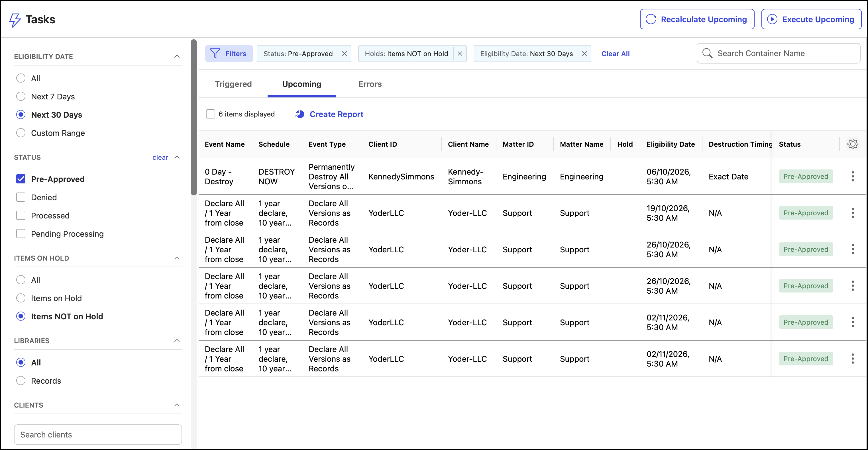Remove the Eligibility Date: Next 30 Days chip

click(584, 54)
